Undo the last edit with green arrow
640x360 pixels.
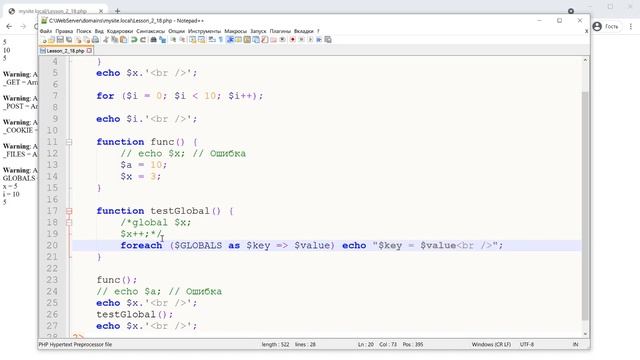(134, 40)
